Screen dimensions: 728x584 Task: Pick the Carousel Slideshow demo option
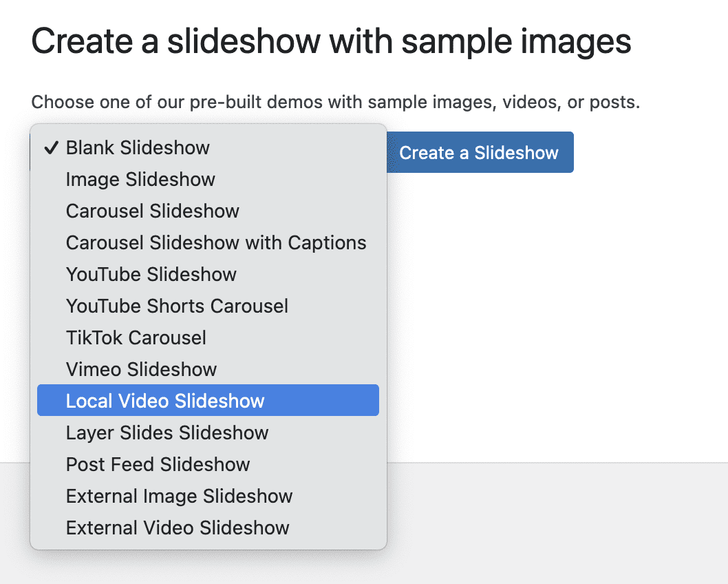point(152,211)
